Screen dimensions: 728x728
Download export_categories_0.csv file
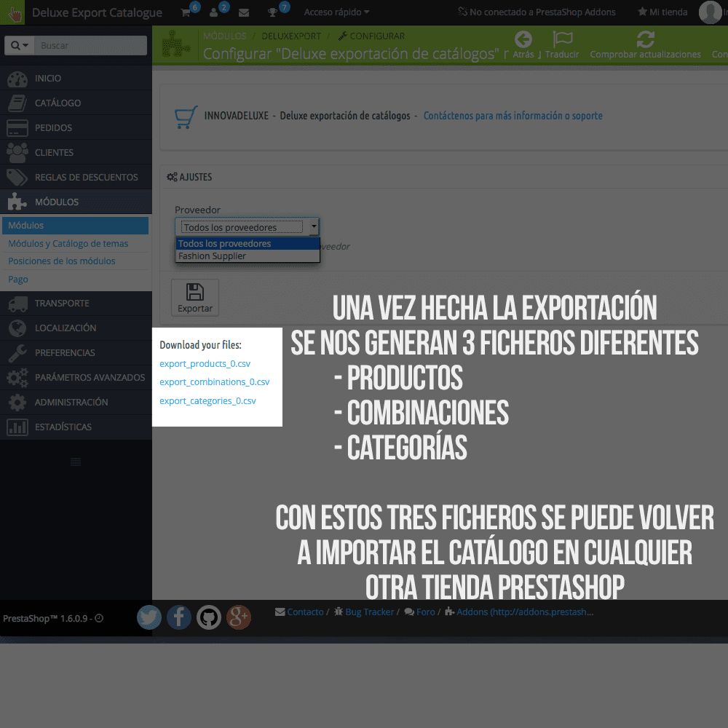207,400
